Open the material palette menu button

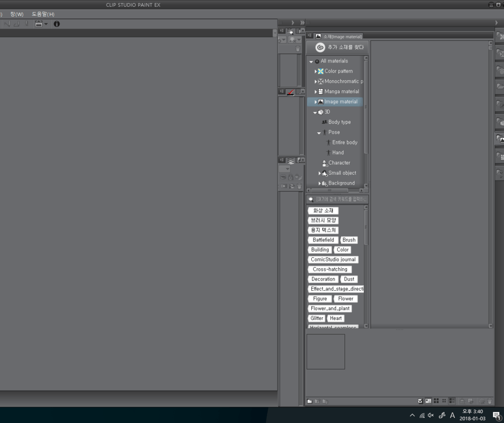310,35
